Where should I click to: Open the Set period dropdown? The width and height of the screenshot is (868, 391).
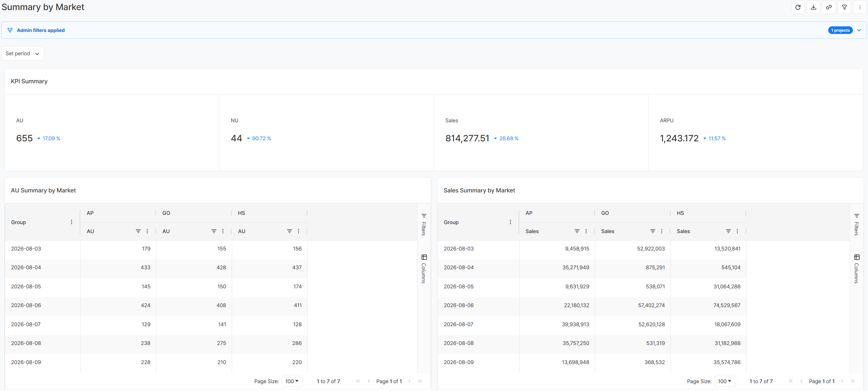pyautogui.click(x=23, y=54)
